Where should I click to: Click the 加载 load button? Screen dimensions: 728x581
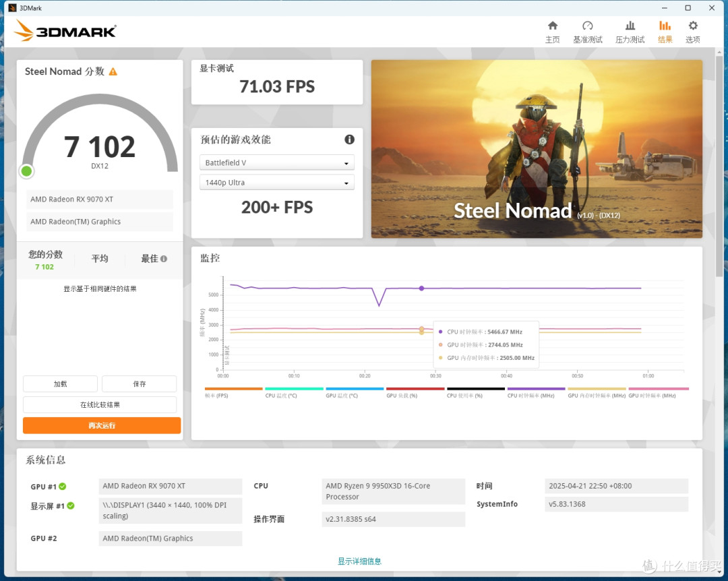pos(61,384)
